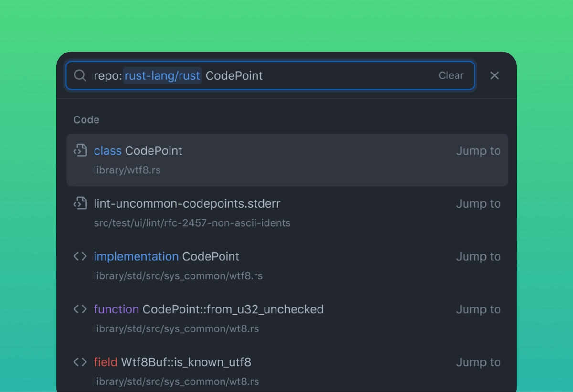Click the file icon next to lint-uncommon-codepoints.stderr
Viewport: 573px width, 392px height.
[80, 203]
